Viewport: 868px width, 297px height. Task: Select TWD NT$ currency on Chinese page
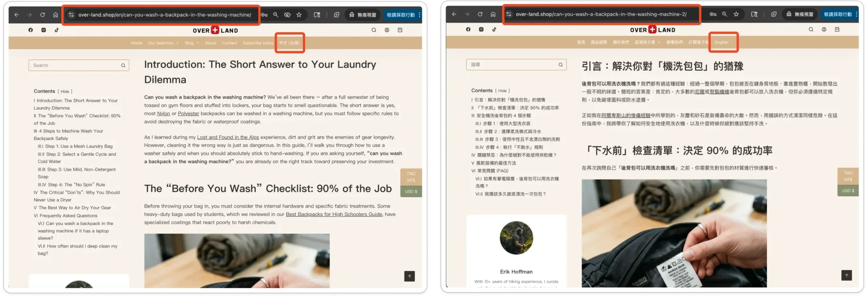(848, 176)
